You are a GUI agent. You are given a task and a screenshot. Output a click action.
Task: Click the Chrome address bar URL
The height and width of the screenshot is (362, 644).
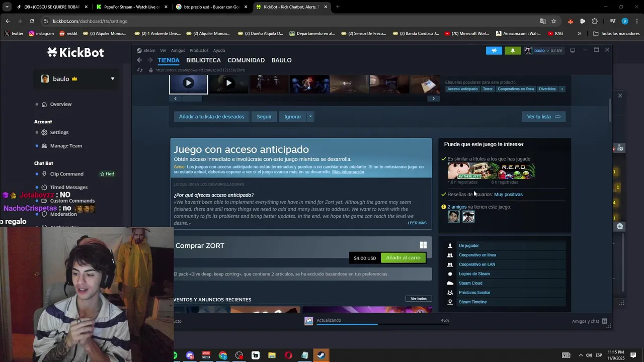point(90,21)
